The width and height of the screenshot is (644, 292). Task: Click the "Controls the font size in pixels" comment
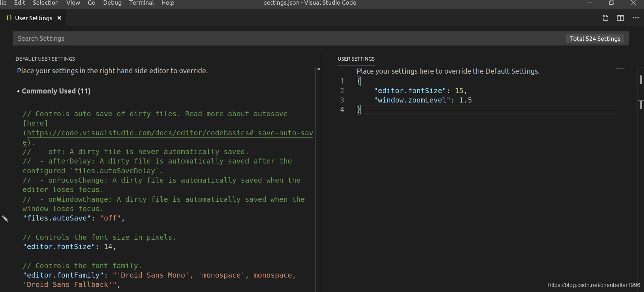pyautogui.click(x=99, y=237)
